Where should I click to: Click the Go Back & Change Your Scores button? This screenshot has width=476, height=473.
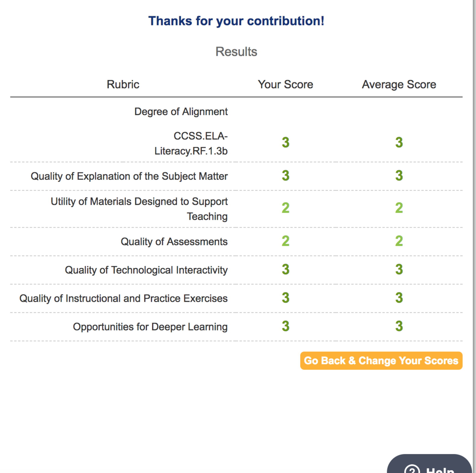coord(381,361)
